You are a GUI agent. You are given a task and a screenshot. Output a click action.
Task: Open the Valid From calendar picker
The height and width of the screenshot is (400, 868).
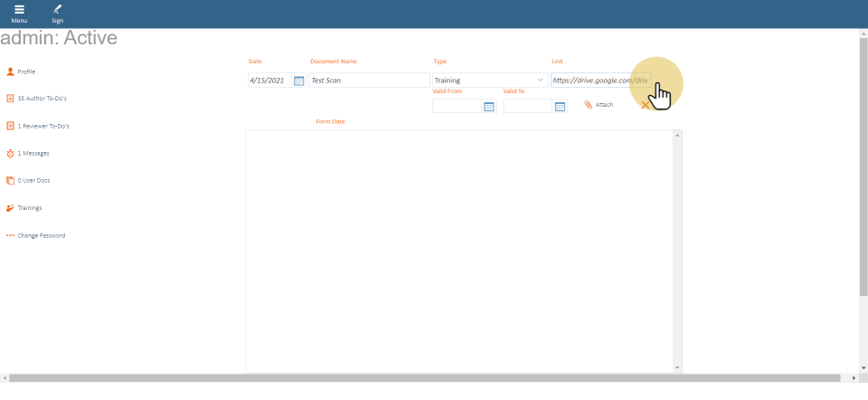489,107
